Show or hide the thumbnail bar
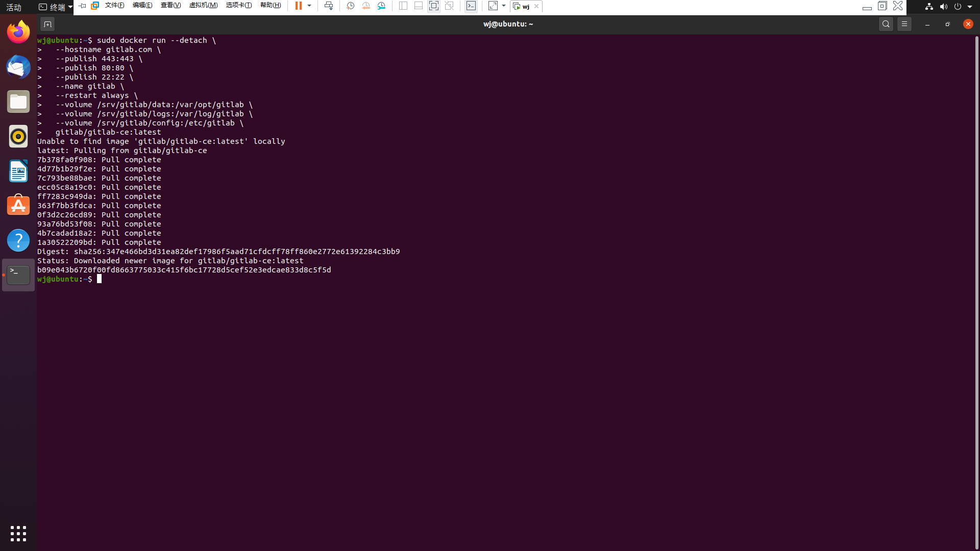Image resolution: width=980 pixels, height=551 pixels. pos(419,6)
